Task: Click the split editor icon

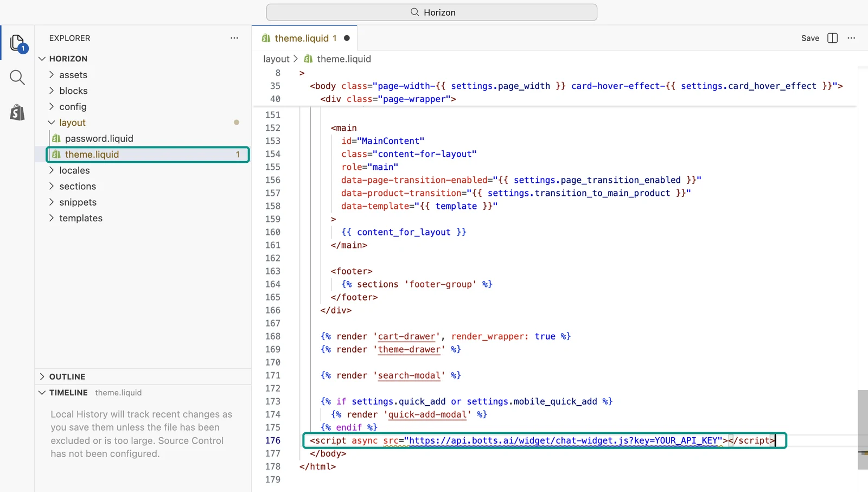Action: (x=832, y=38)
